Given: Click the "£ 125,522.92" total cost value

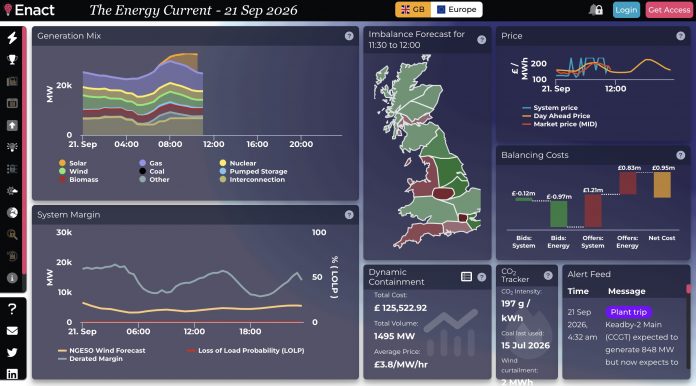Looking at the screenshot, I should (x=400, y=308).
